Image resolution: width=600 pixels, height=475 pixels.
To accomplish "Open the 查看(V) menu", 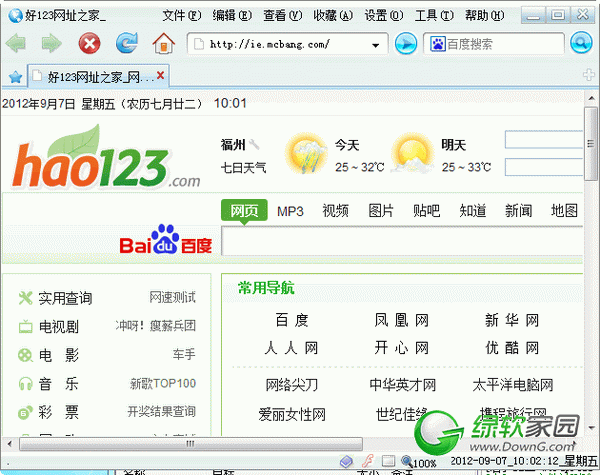I will click(x=283, y=16).
